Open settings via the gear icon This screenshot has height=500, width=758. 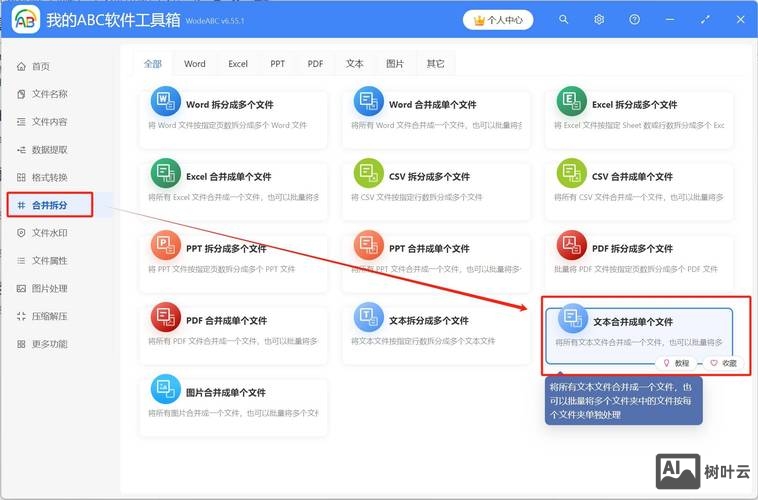[599, 19]
